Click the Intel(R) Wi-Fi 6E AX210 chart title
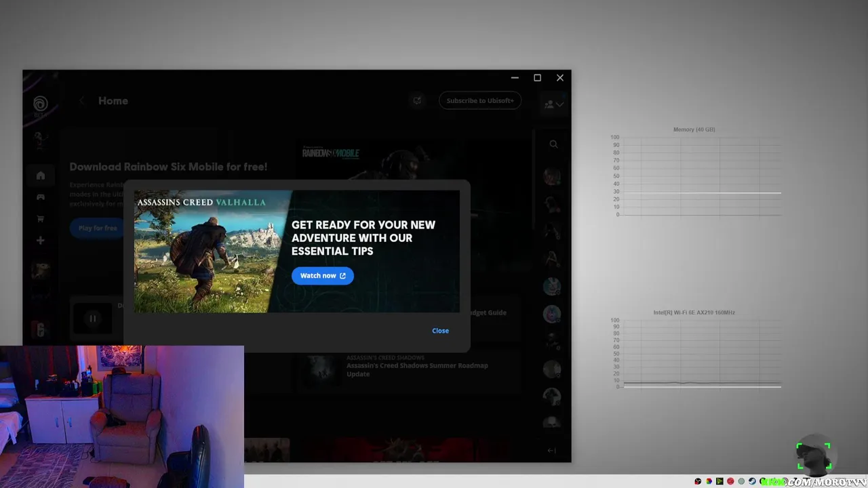Viewport: 868px width, 488px height. 694,312
